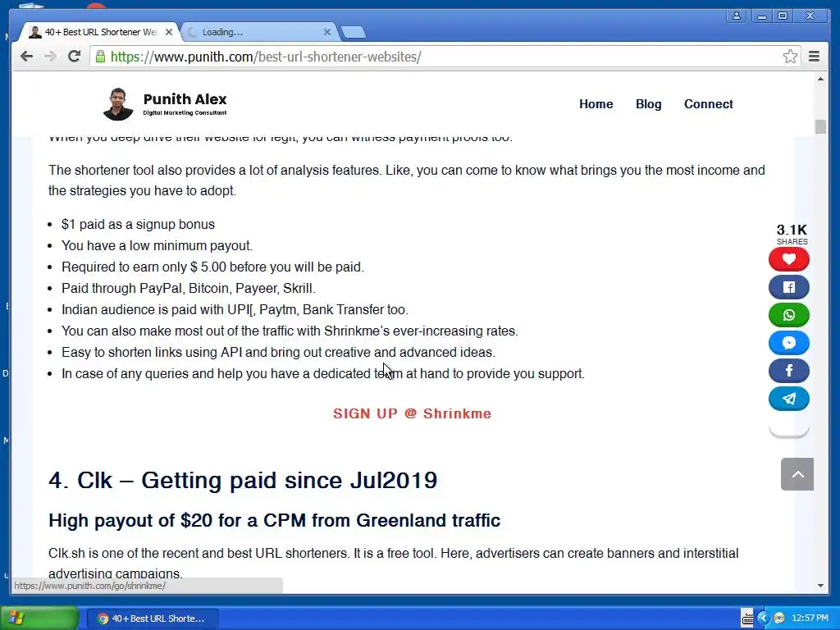Click the back-to-top arrow button

pos(797,474)
